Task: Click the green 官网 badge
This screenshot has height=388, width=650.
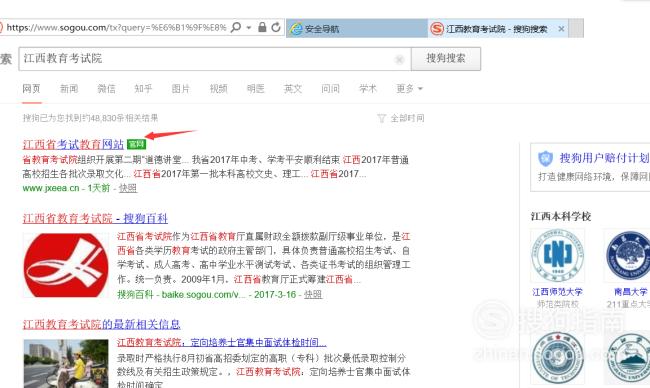Action: (x=136, y=144)
